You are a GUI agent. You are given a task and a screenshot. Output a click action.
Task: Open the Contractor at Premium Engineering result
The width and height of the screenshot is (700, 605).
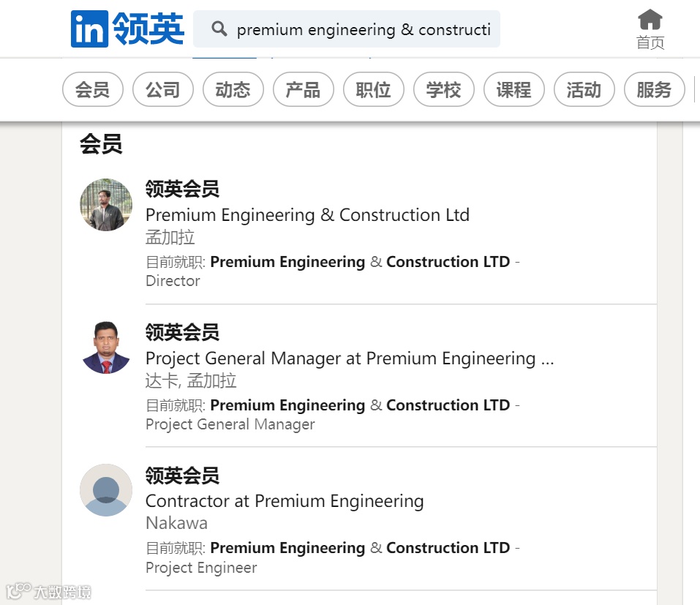(x=285, y=501)
